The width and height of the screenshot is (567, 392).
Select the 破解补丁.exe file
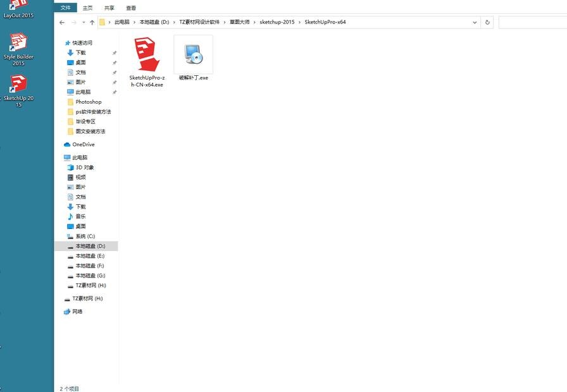pos(194,58)
